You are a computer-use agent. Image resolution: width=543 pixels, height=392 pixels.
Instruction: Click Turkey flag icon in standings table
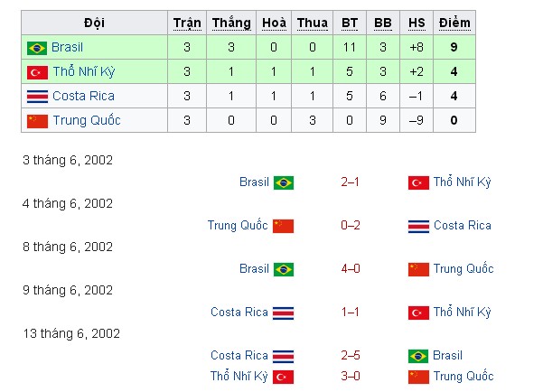(37, 72)
